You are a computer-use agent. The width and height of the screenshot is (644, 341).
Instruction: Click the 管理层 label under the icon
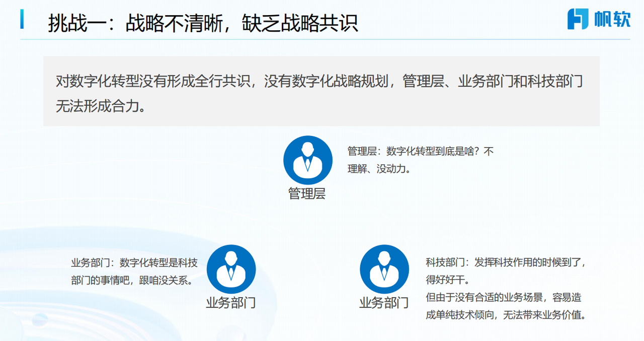click(x=307, y=194)
